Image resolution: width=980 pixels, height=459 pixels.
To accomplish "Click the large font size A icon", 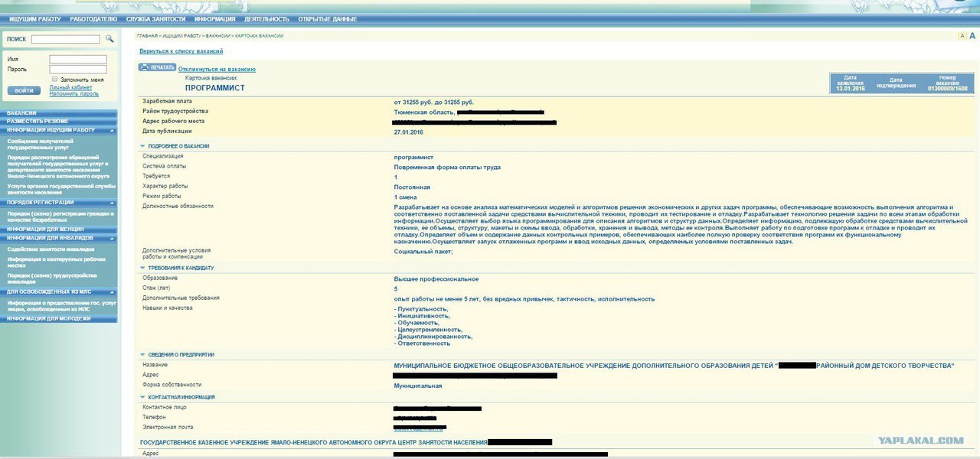I will [x=972, y=36].
